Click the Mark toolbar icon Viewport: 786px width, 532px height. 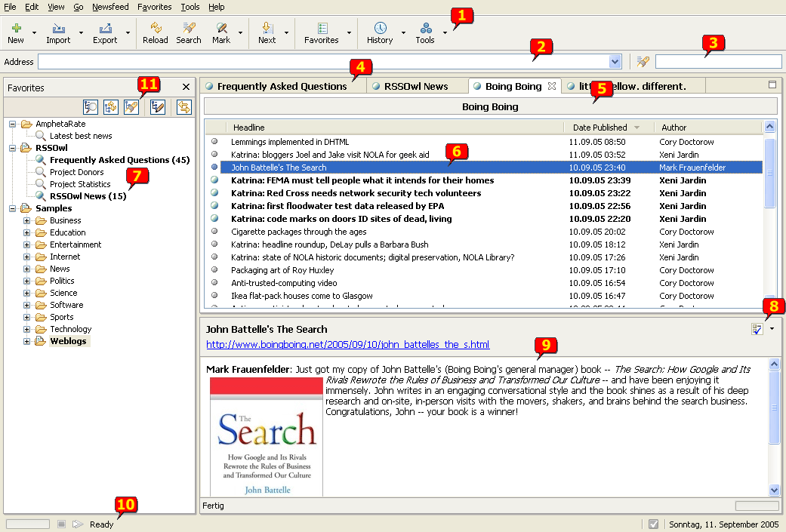[221, 28]
